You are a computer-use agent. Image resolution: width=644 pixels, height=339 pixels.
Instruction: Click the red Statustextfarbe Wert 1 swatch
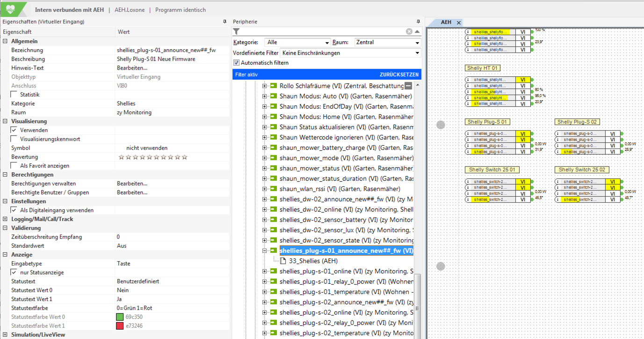click(120, 326)
